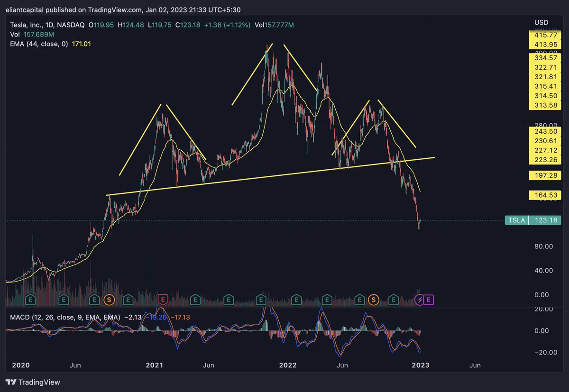Click the 243.50 yellow price label

coord(545,131)
